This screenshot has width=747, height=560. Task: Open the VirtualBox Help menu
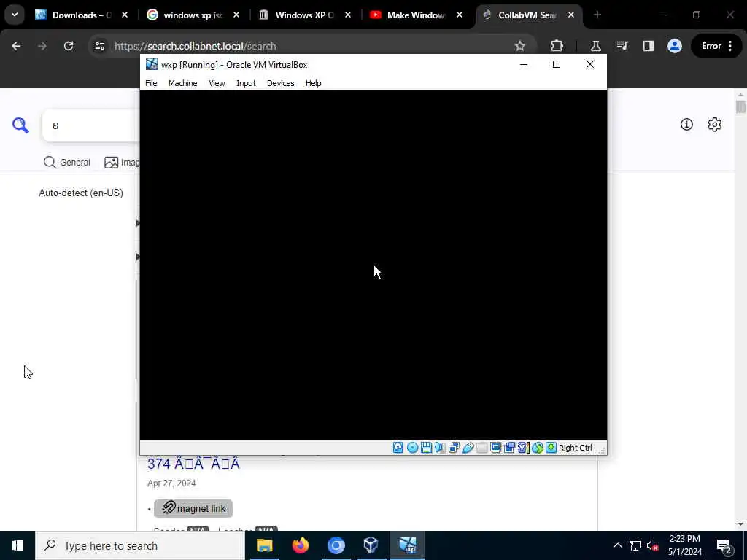tap(314, 83)
